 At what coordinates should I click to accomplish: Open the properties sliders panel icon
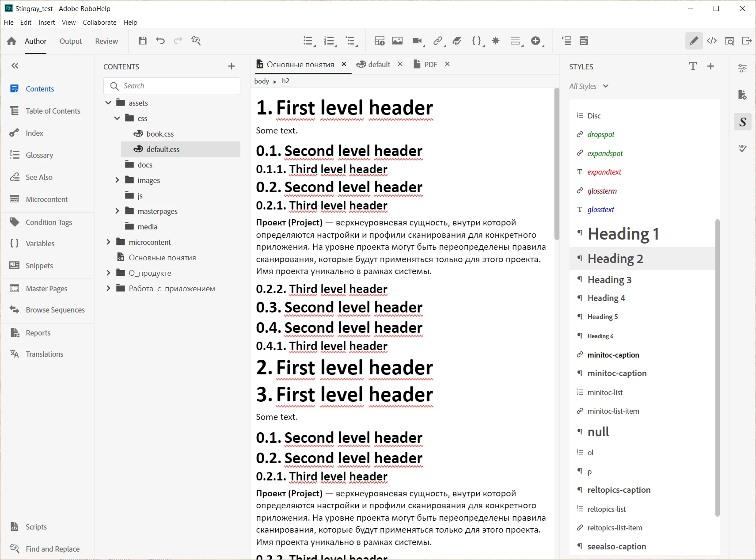click(742, 68)
